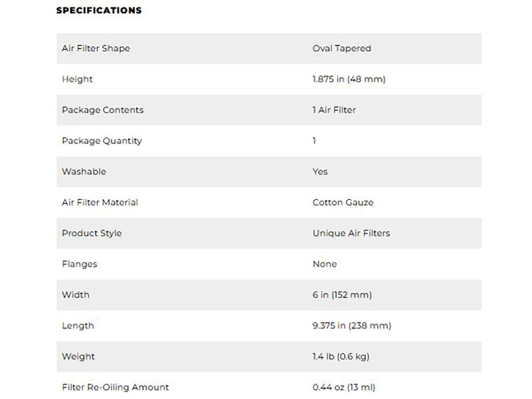This screenshot has height=399, width=532.
Task: Click the 1 Air Filter value
Action: [334, 110]
